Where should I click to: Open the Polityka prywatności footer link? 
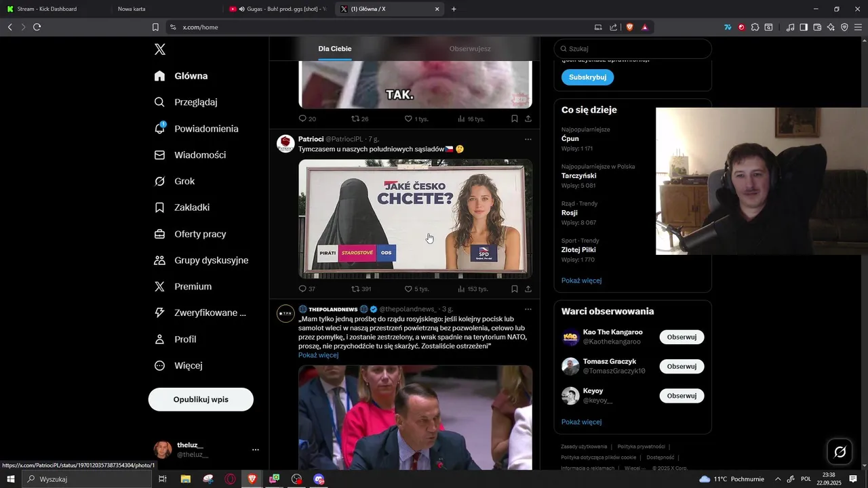[x=641, y=447]
